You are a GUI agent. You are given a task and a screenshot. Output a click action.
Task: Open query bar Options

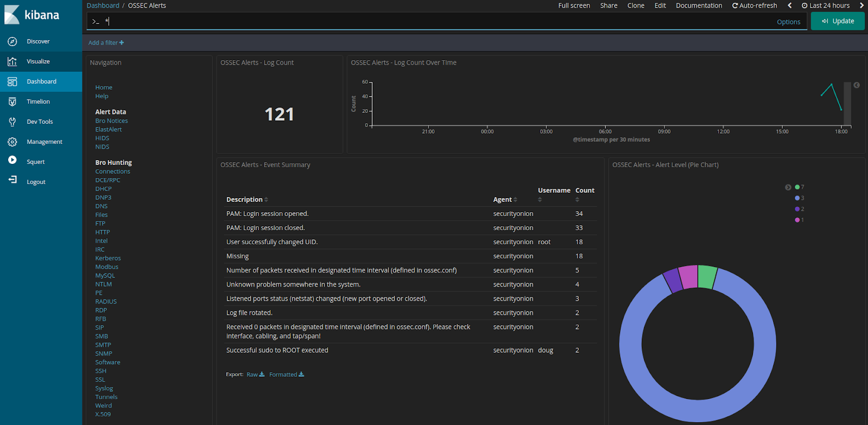(x=788, y=22)
